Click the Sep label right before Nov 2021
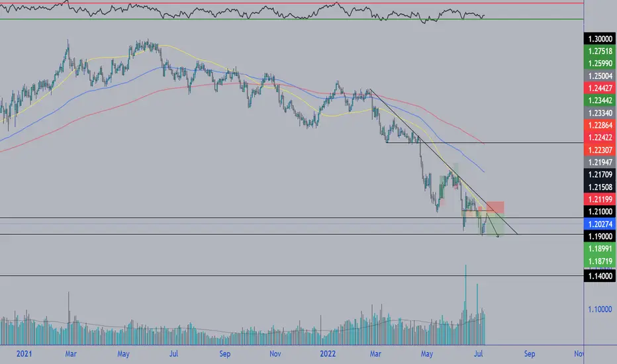Image resolution: width=617 pixels, height=364 pixels. click(x=224, y=354)
